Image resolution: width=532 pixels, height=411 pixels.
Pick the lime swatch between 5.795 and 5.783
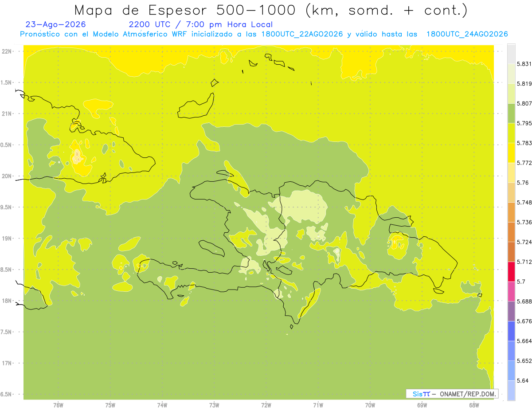point(511,133)
